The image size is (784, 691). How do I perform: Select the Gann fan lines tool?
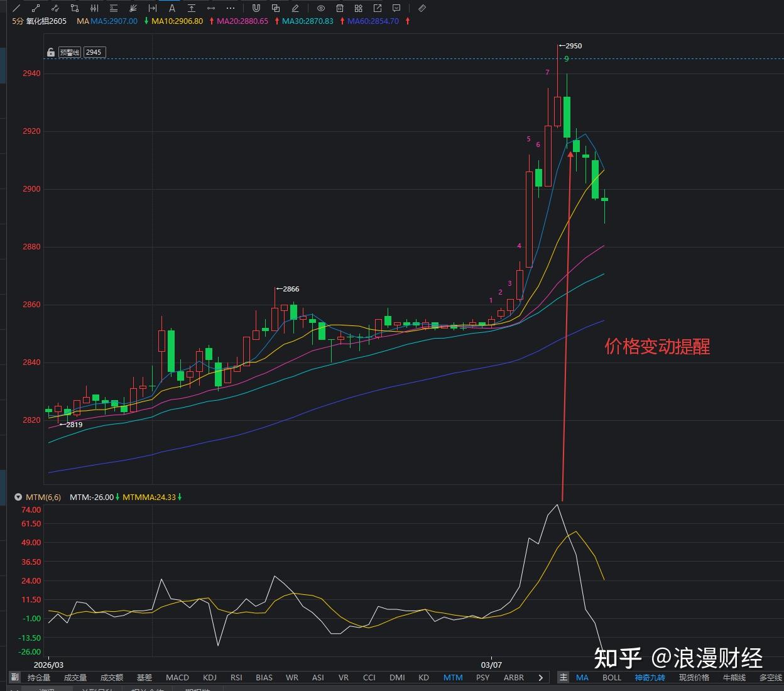(x=133, y=8)
